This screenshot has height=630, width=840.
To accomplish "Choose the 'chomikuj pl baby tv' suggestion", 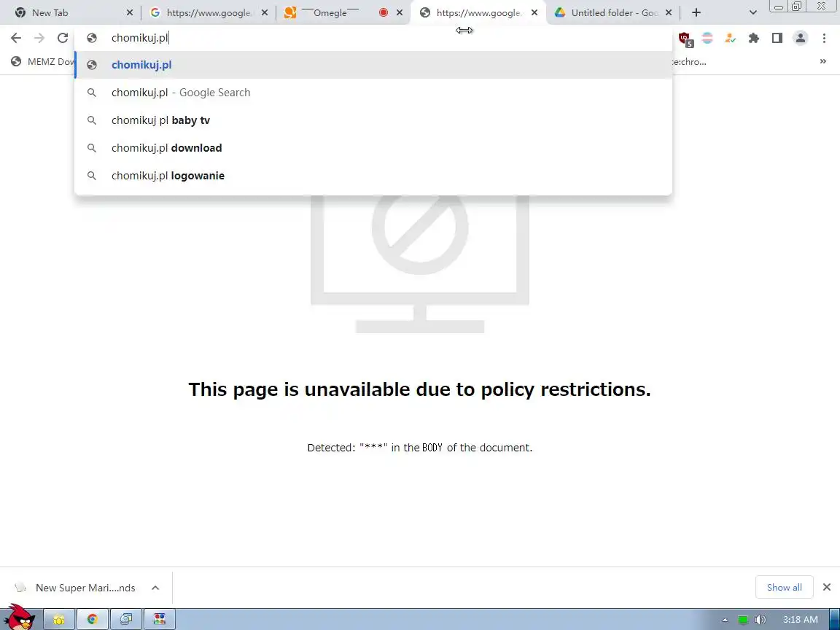I will 373,120.
